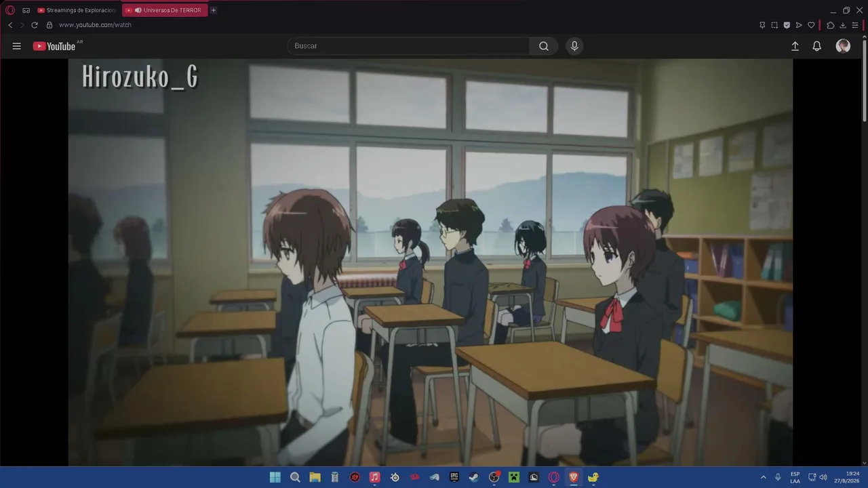View site security padlock info
This screenshot has height=488, width=868.
click(x=49, y=25)
